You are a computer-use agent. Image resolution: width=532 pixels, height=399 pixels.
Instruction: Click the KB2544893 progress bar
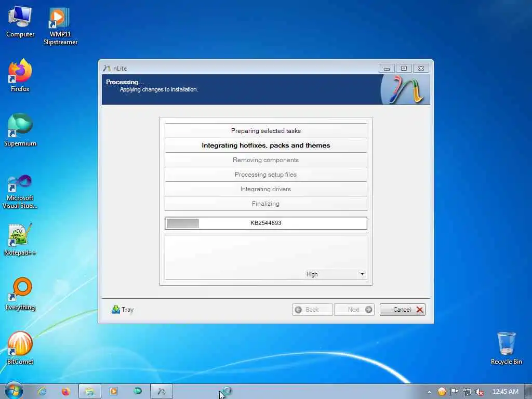coord(265,223)
